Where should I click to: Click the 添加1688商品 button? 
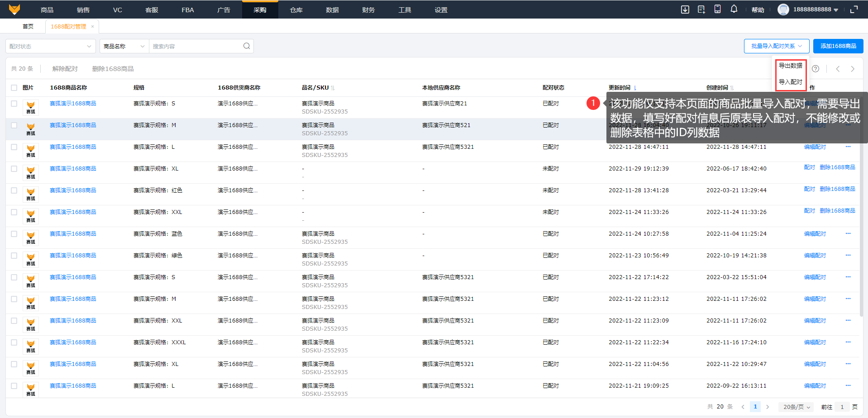pos(838,46)
